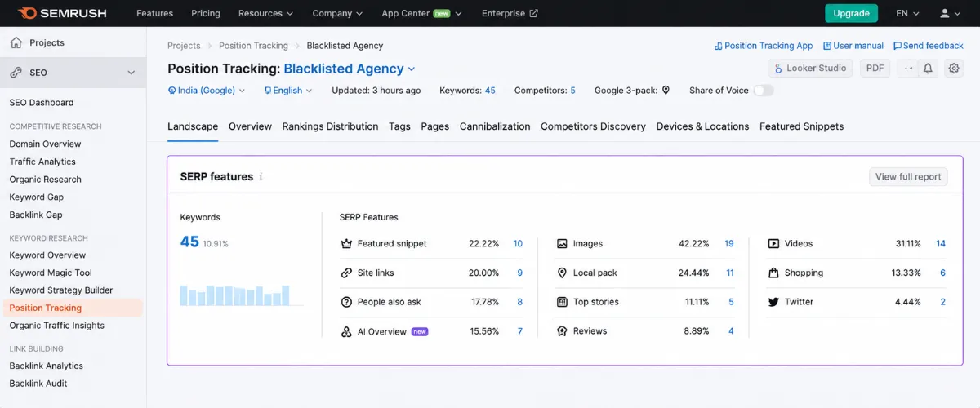Click the Google 3-pack location pin icon
Viewport: 980px width, 408px height.
pos(666,91)
